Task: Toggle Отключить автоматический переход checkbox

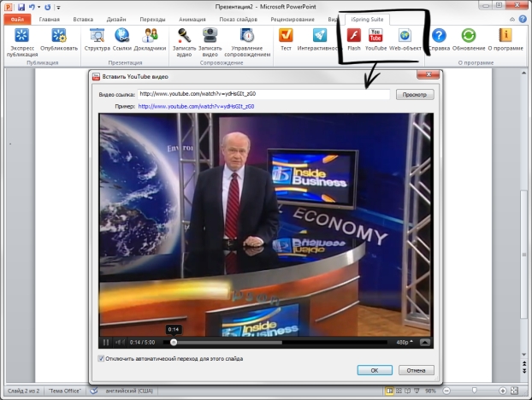Action: click(x=101, y=358)
